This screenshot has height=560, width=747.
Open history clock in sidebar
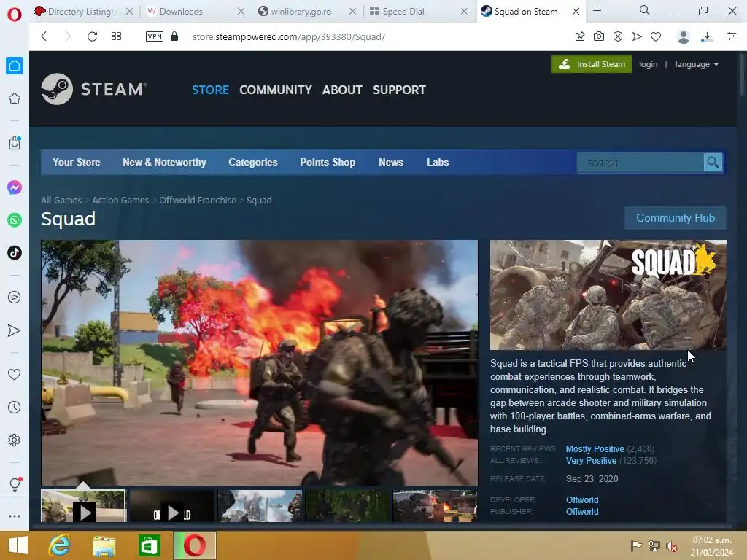click(15, 408)
